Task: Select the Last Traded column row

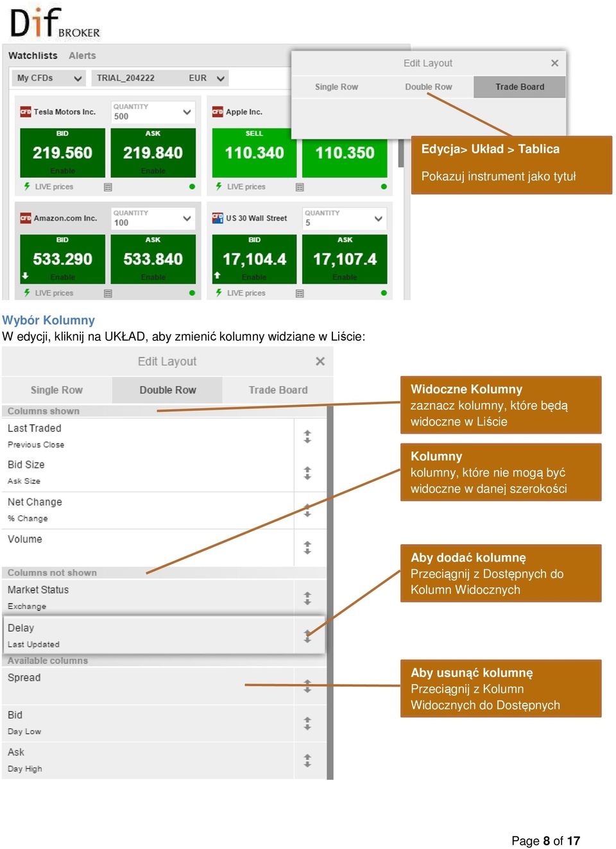Action: [164, 436]
